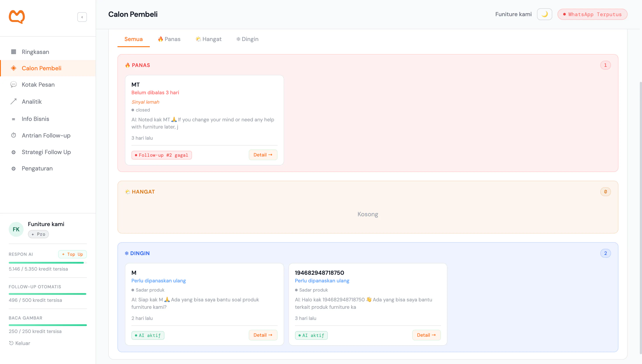Select the Semua tab
642x364 pixels.
click(x=134, y=39)
